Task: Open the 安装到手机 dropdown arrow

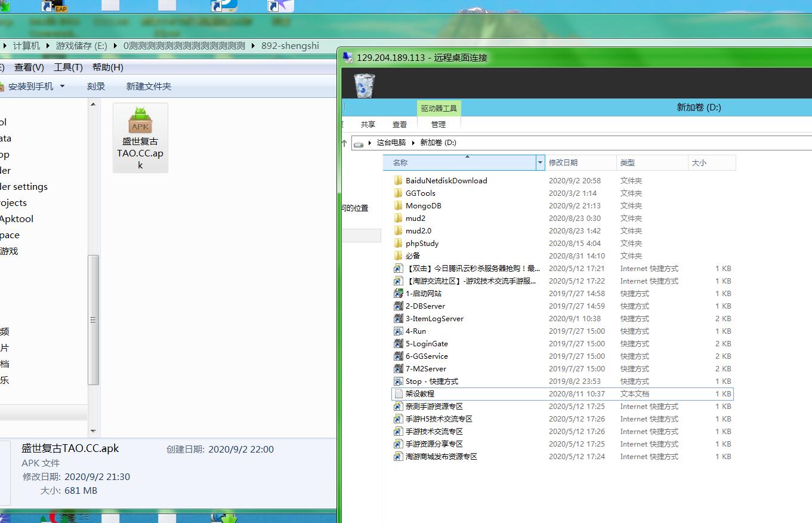Action: click(62, 87)
